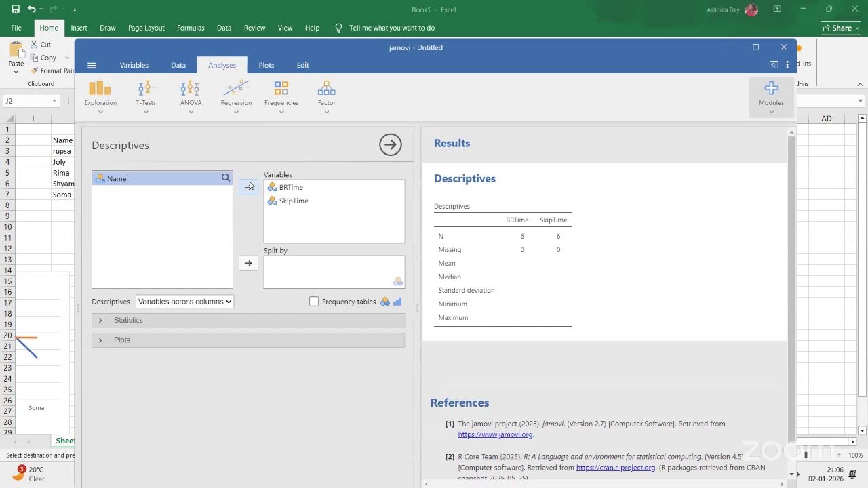The height and width of the screenshot is (488, 868).
Task: Click the BRTime variable icon in Variables
Action: (272, 187)
